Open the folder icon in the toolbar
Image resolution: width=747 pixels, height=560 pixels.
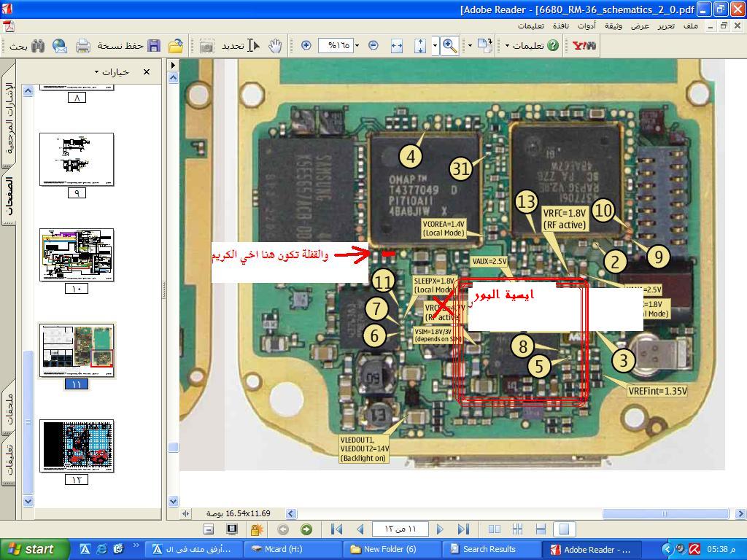pyautogui.click(x=176, y=46)
